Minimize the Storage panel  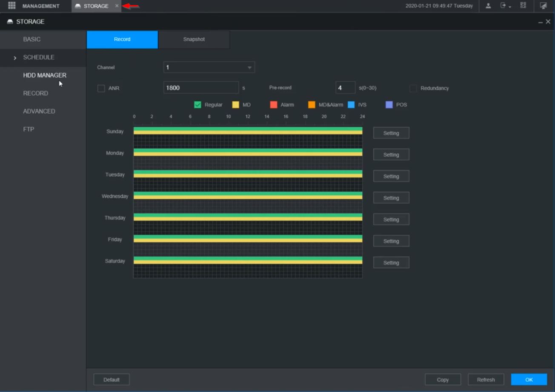pyautogui.click(x=541, y=22)
